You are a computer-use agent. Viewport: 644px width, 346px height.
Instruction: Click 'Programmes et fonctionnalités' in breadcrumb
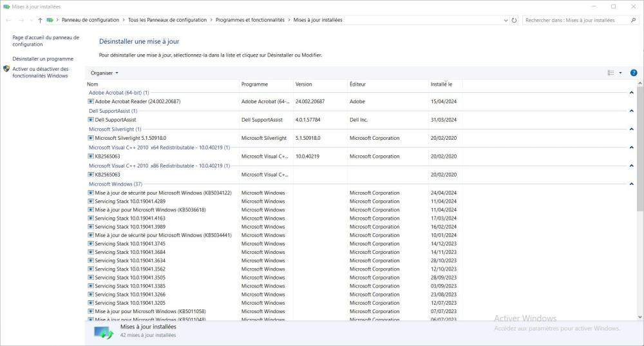coord(250,20)
